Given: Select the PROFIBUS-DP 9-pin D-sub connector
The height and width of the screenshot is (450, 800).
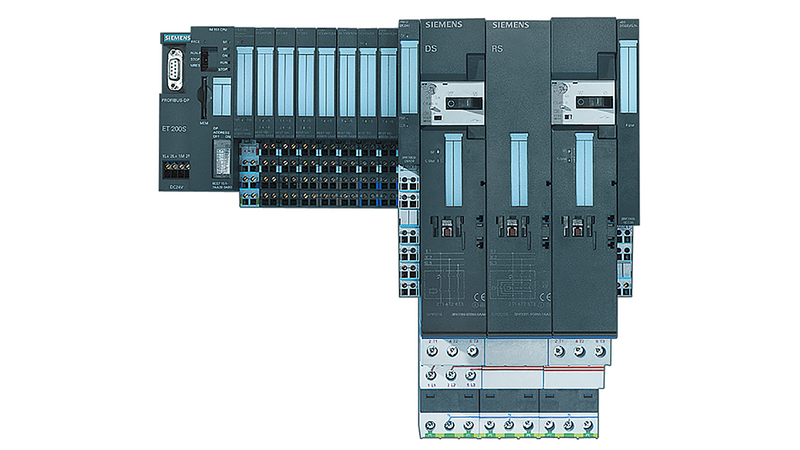Looking at the screenshot, I should coord(175,70).
